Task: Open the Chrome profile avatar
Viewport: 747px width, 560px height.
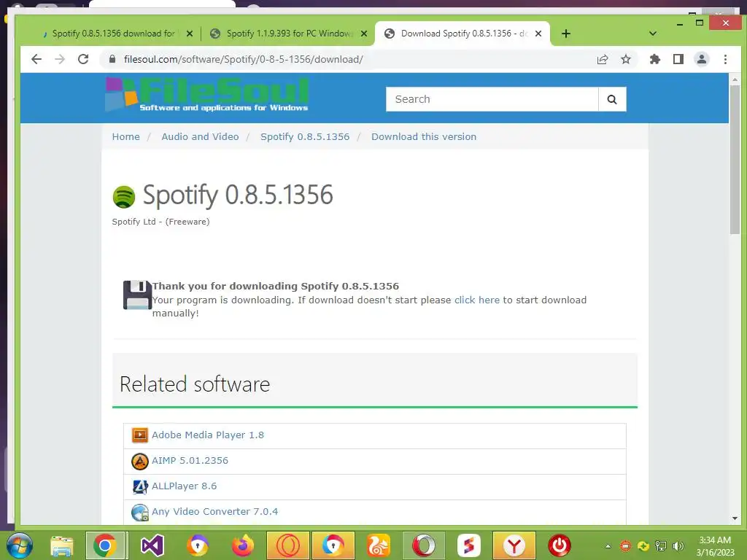Action: tap(702, 59)
